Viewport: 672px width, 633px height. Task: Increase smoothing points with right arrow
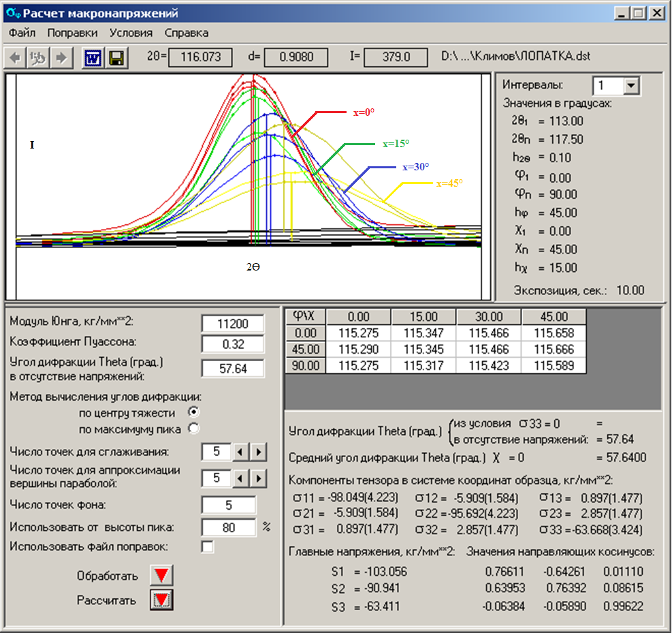point(258,452)
